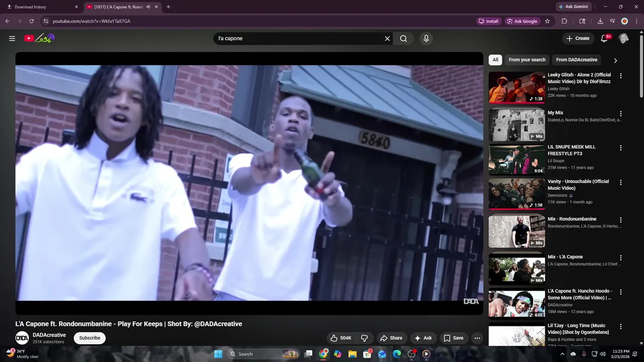644x362 pixels.
Task: Open File Explorer from taskbar
Action: click(x=352, y=354)
